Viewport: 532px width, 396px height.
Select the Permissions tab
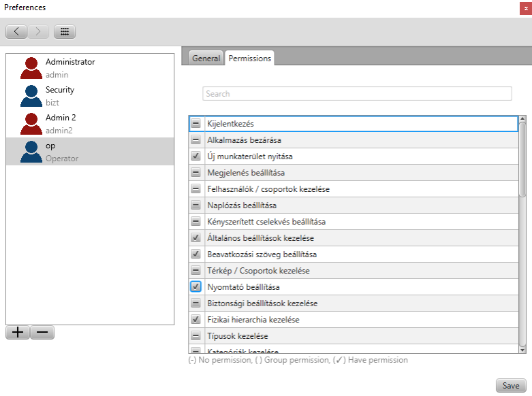(x=250, y=59)
